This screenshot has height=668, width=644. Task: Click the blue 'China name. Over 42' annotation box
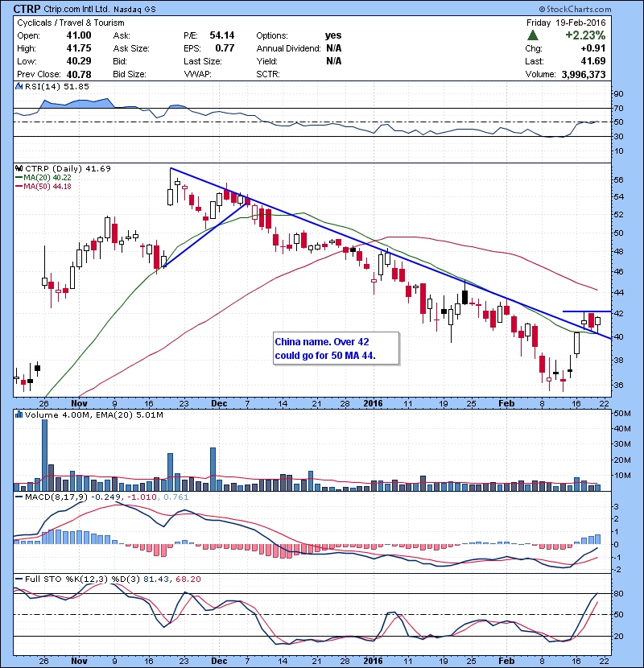[x=336, y=348]
